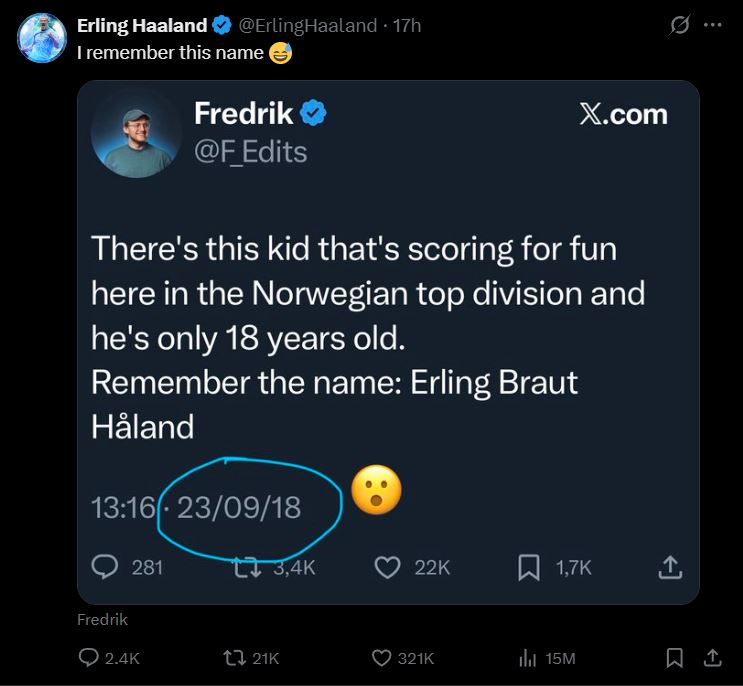Bookmark Erling Haaland's post using the bottom bookmark icon
The height and width of the screenshot is (686, 743).
pyautogui.click(x=675, y=658)
